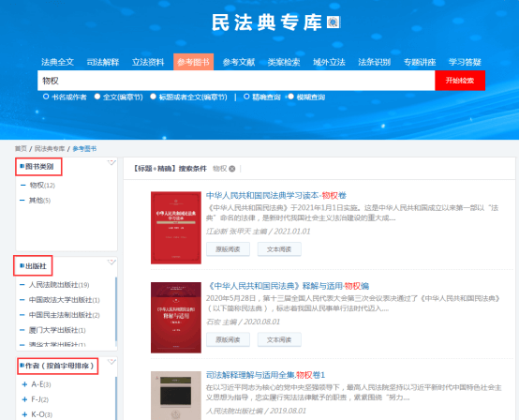Screen dimensions: 519x420
Task: Remove the 物权 search condition tag
Action: coord(232,169)
